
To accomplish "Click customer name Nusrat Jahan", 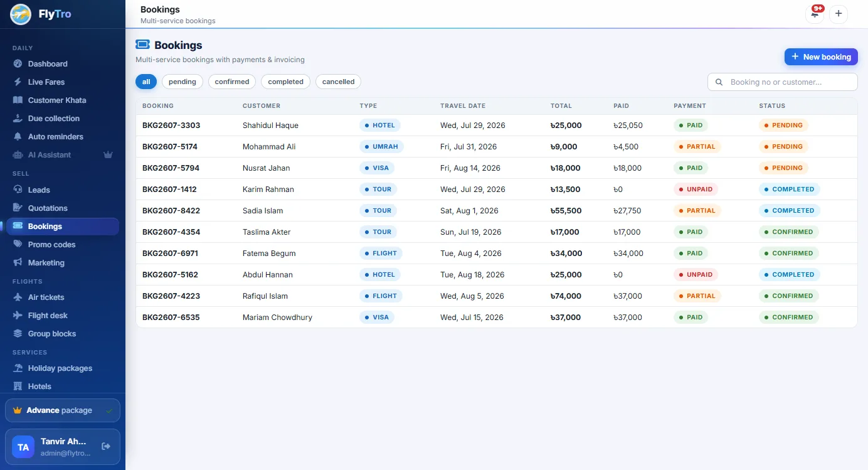I will pos(267,168).
